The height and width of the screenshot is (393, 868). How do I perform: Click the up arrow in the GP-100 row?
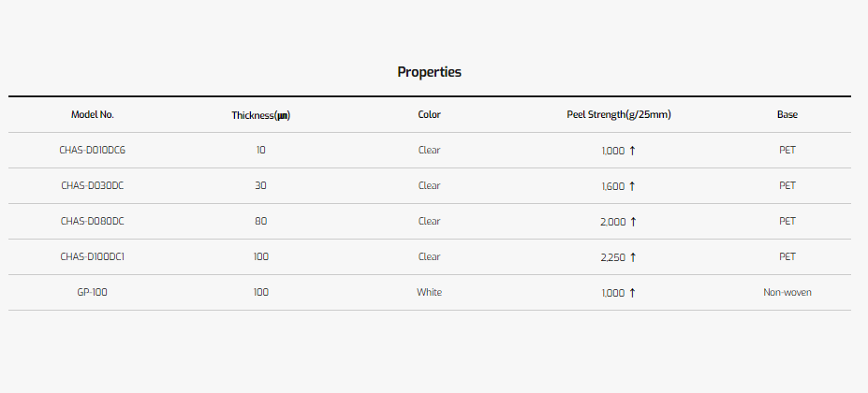(632, 292)
